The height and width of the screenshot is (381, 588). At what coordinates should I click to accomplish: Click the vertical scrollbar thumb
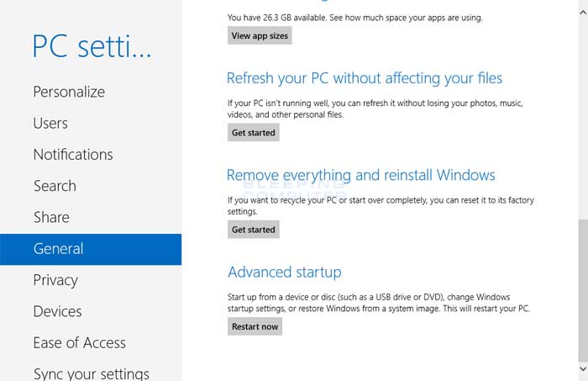pyautogui.click(x=583, y=290)
